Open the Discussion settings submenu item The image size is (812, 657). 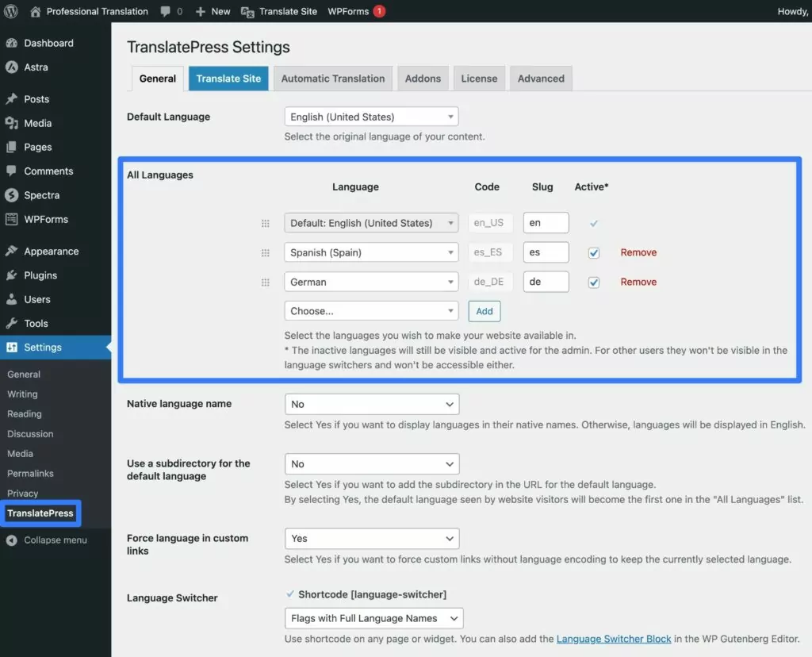point(30,434)
